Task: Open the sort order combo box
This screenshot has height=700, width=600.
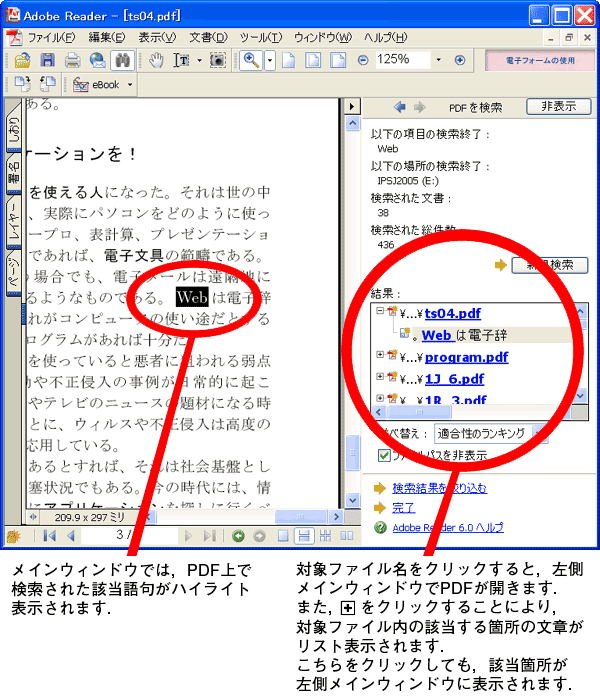Action: 490,433
